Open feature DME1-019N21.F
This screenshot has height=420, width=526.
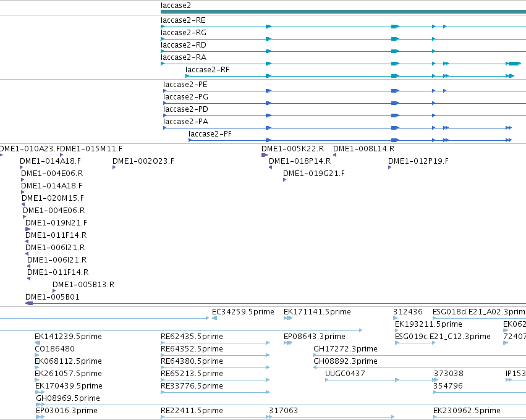click(x=56, y=223)
